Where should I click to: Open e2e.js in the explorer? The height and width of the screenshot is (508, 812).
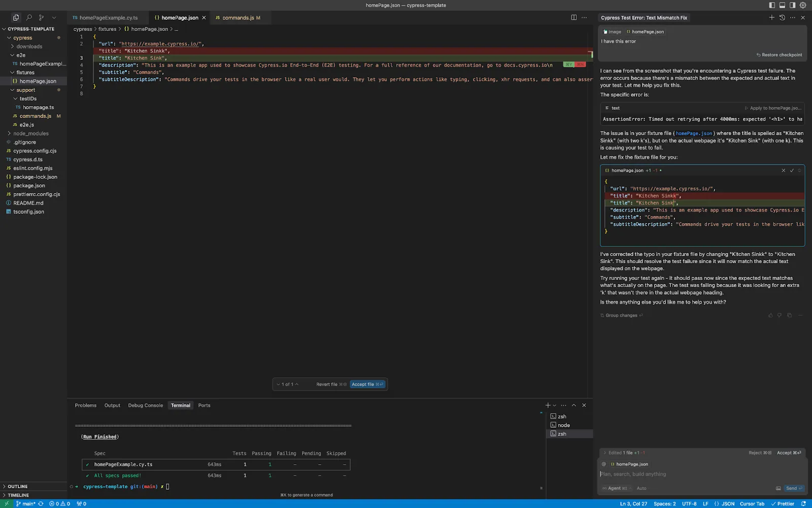coord(26,125)
